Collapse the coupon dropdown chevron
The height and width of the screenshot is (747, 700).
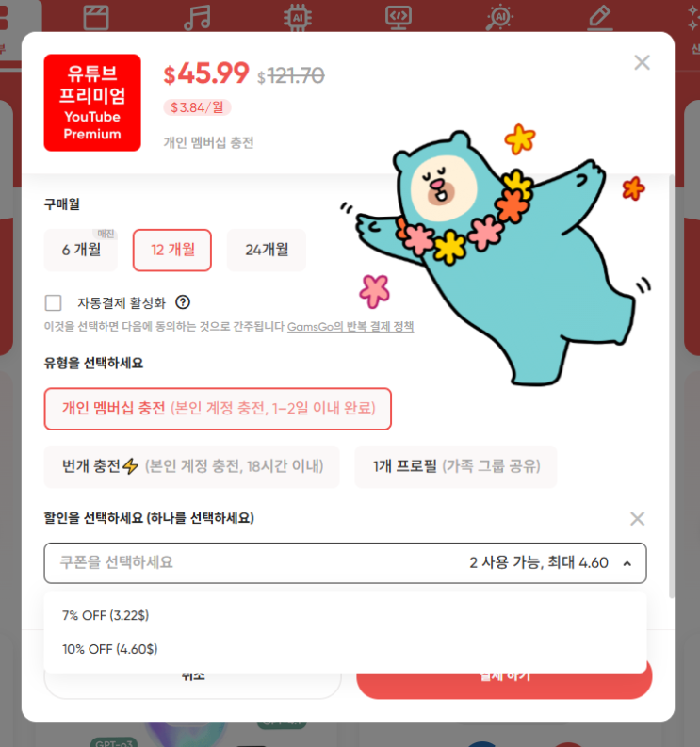627,563
